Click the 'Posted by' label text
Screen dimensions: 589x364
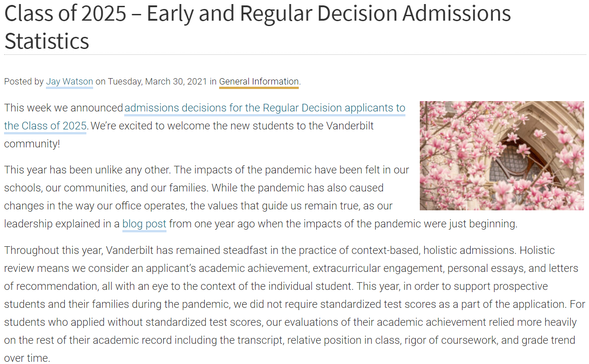point(24,82)
